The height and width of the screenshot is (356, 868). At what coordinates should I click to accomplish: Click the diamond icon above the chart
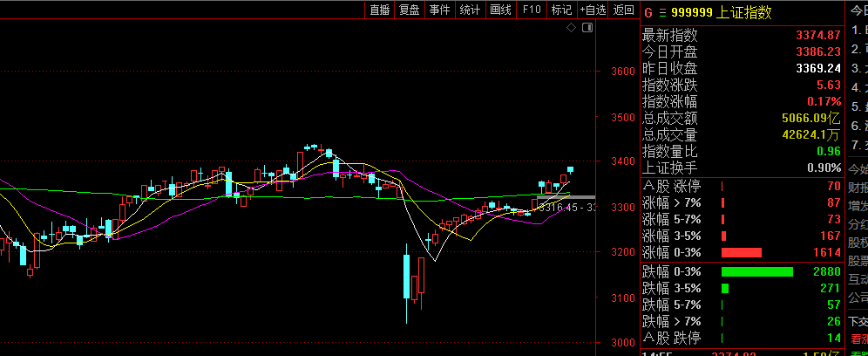pos(572,27)
